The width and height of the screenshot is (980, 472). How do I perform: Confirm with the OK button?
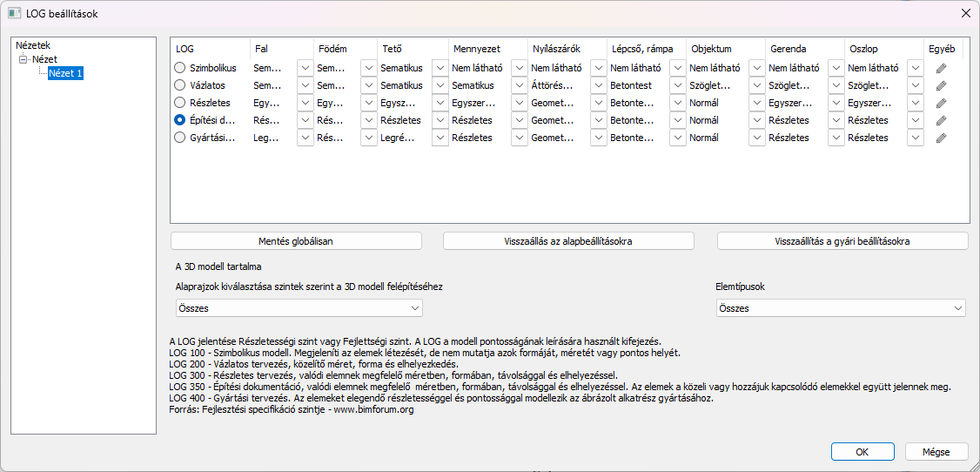tap(863, 451)
